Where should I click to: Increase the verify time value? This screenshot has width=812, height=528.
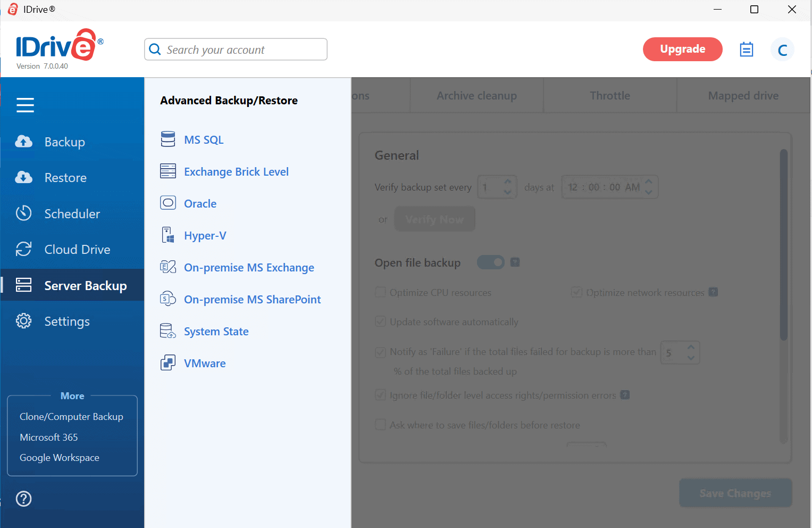point(649,181)
